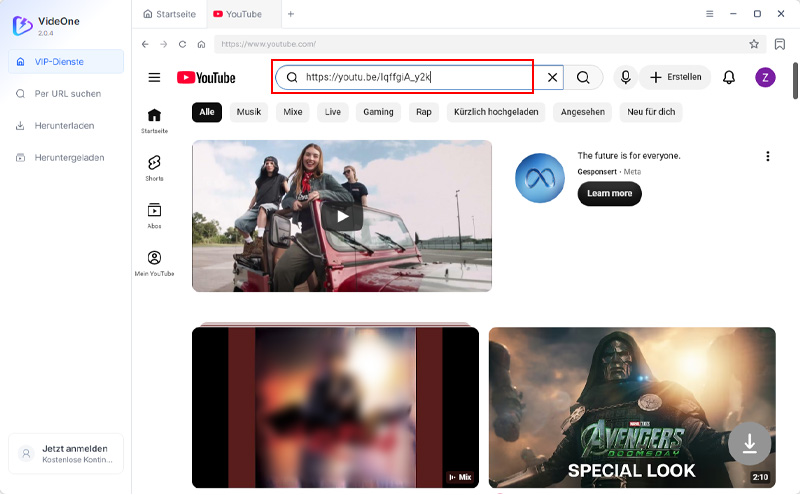
Task: Open YouTube guide hamburger menu
Action: (x=154, y=78)
